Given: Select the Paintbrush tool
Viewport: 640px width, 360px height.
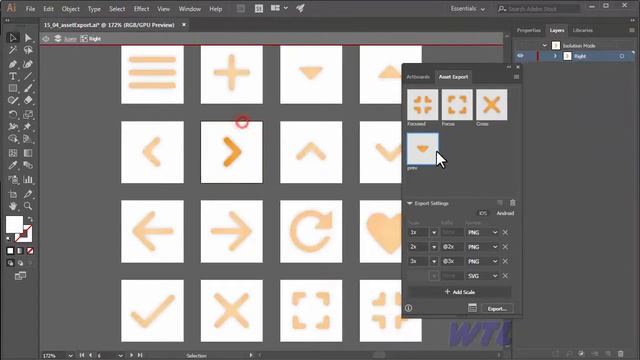Looking at the screenshot, I should coord(28,88).
